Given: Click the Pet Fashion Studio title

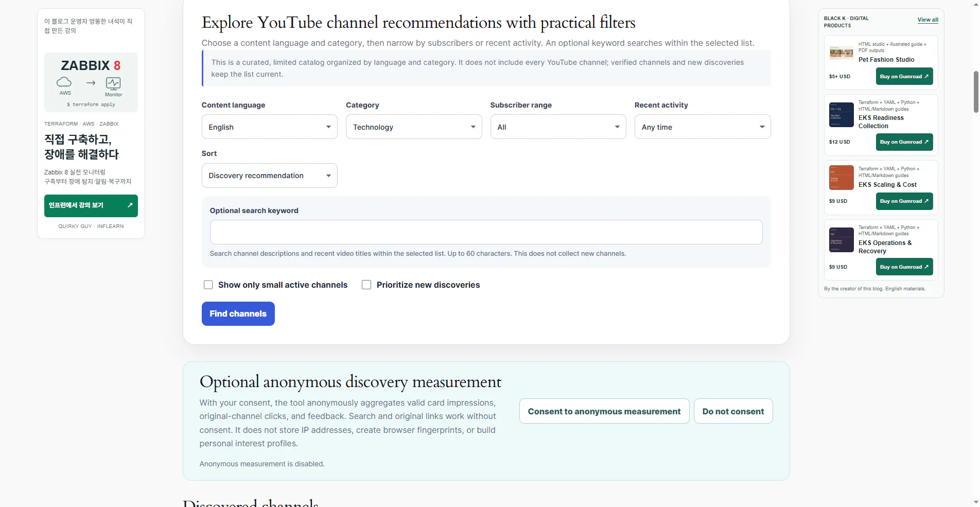Looking at the screenshot, I should (886, 60).
